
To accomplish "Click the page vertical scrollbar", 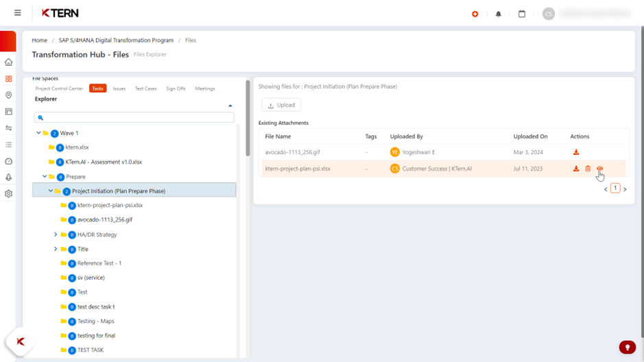I will (x=642, y=180).
